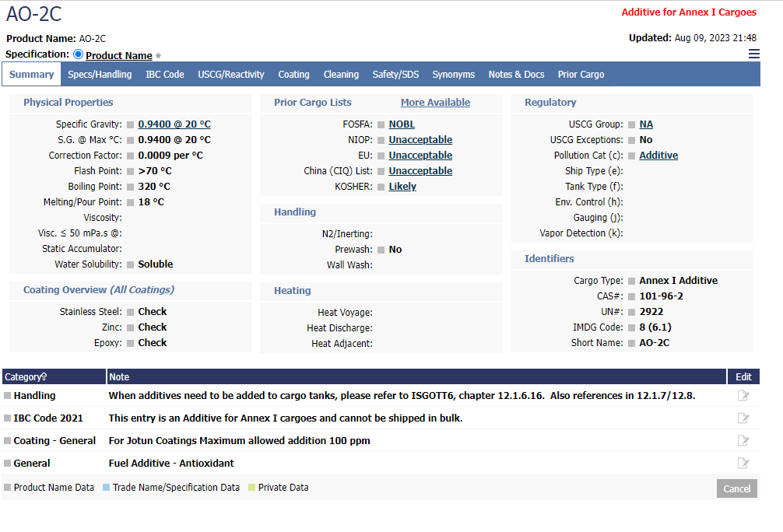Open the IBC Code tab
Viewport: 783px width, 532px height.
pyautogui.click(x=165, y=75)
